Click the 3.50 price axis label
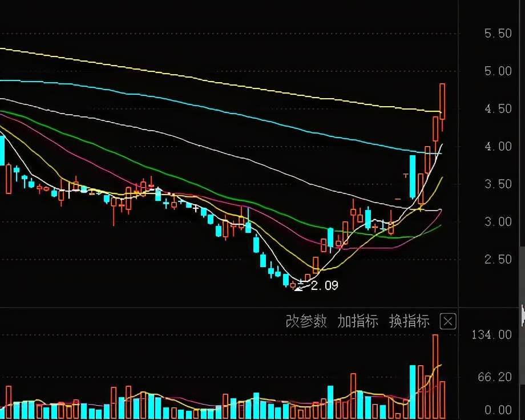 click(x=498, y=184)
